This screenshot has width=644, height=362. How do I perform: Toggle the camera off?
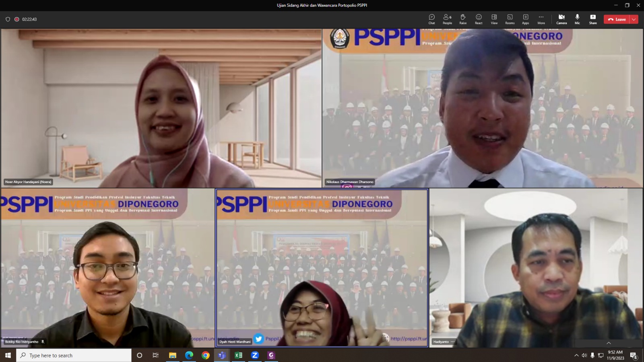(561, 19)
